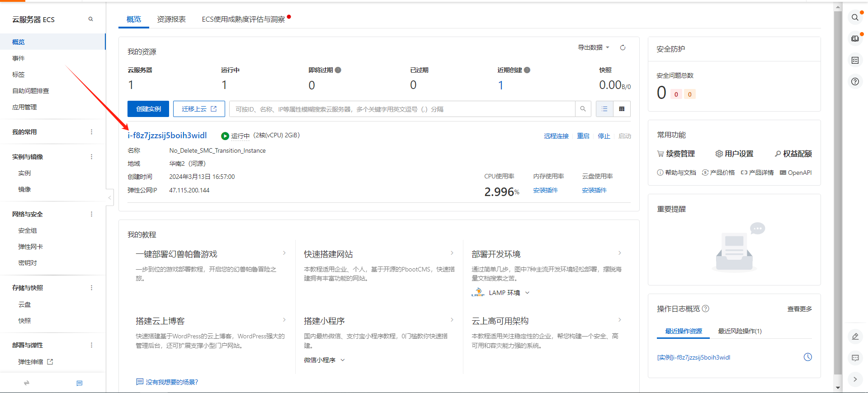Open instance i-f8z7jzzsij5boih3widl details
Viewport: 868px width, 393px height.
[x=167, y=135]
